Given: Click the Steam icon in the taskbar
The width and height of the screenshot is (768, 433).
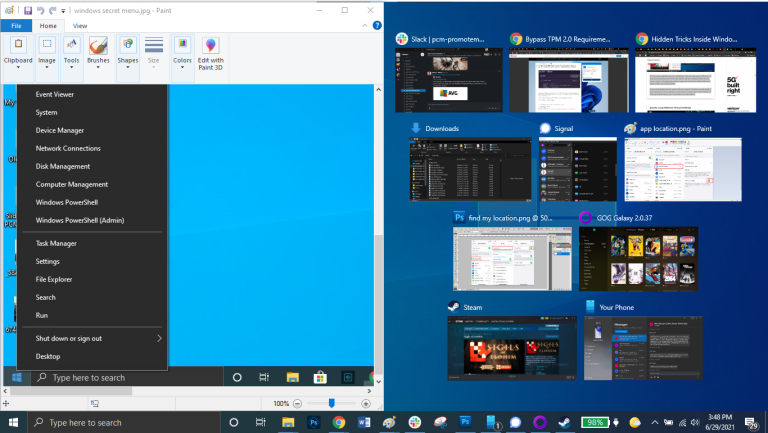Looking at the screenshot, I should [x=564, y=422].
